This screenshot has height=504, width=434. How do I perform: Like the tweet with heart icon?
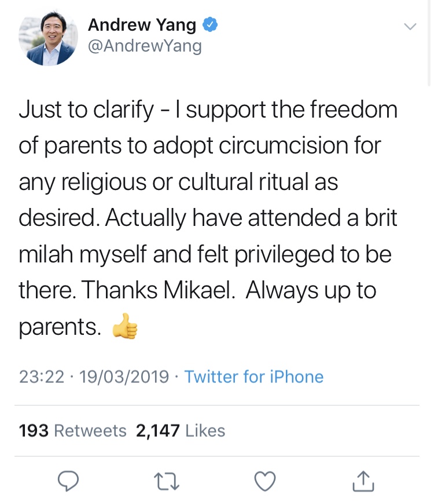tap(265, 480)
